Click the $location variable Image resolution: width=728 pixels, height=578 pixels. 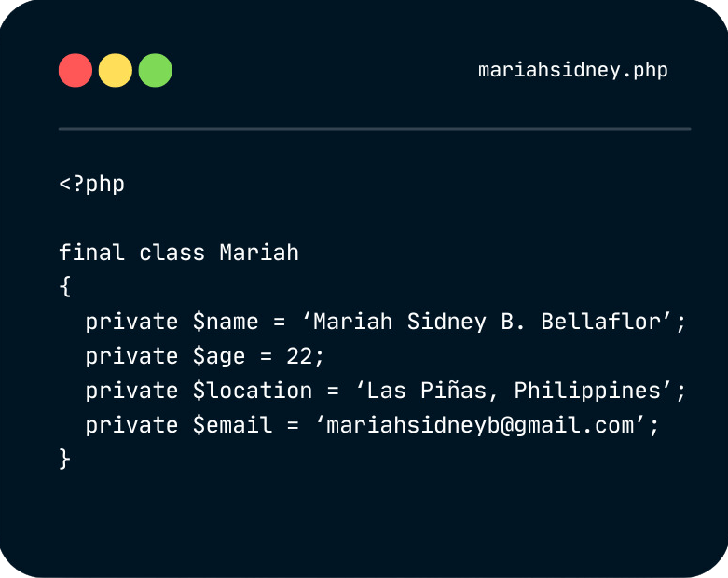click(x=252, y=391)
